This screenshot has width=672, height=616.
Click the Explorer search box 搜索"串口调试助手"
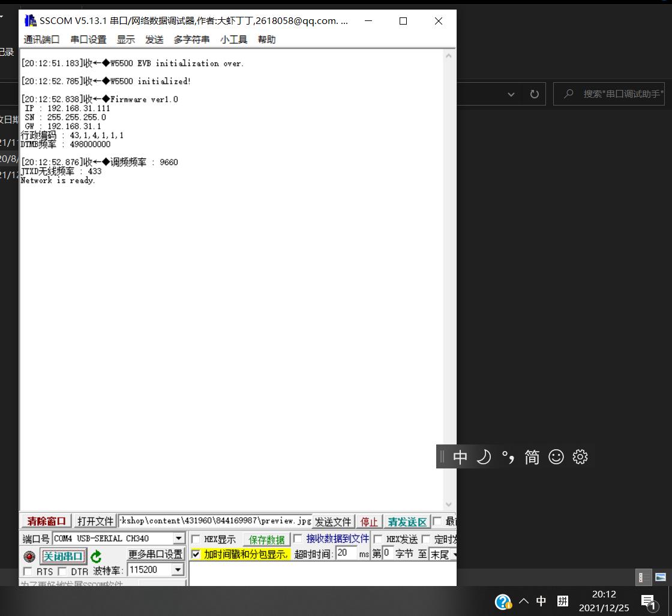tap(608, 94)
